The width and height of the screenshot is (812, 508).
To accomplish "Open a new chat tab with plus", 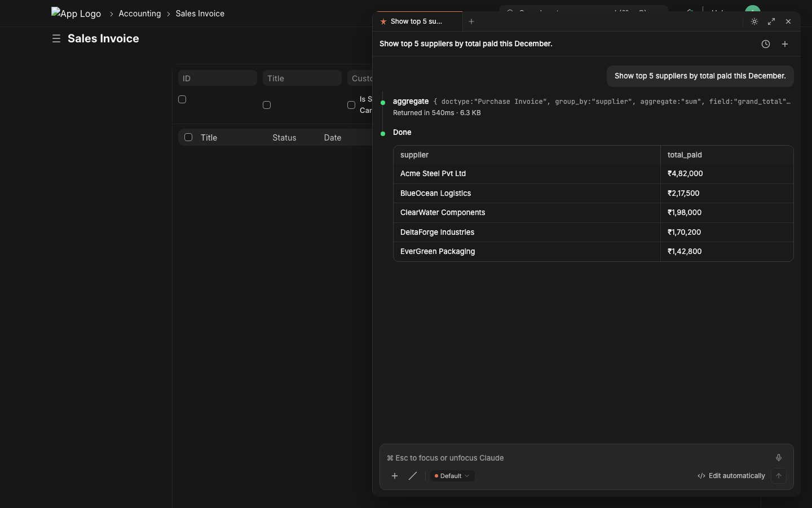I will point(471,21).
